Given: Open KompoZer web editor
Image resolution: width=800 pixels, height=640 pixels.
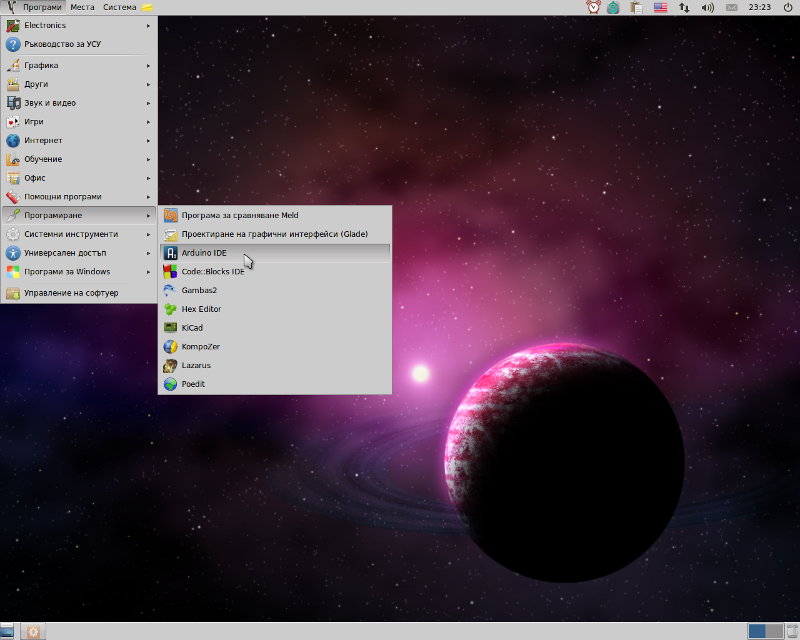Looking at the screenshot, I should 200,347.
